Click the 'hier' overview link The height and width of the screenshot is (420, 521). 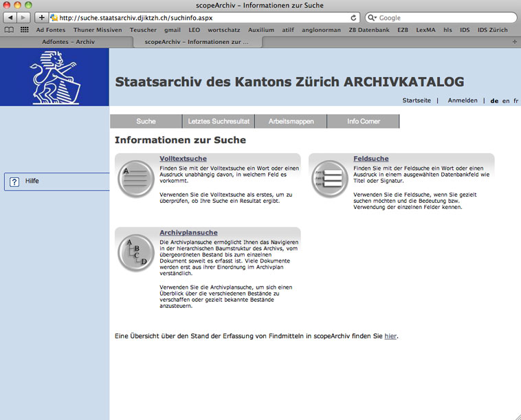[x=390, y=336]
